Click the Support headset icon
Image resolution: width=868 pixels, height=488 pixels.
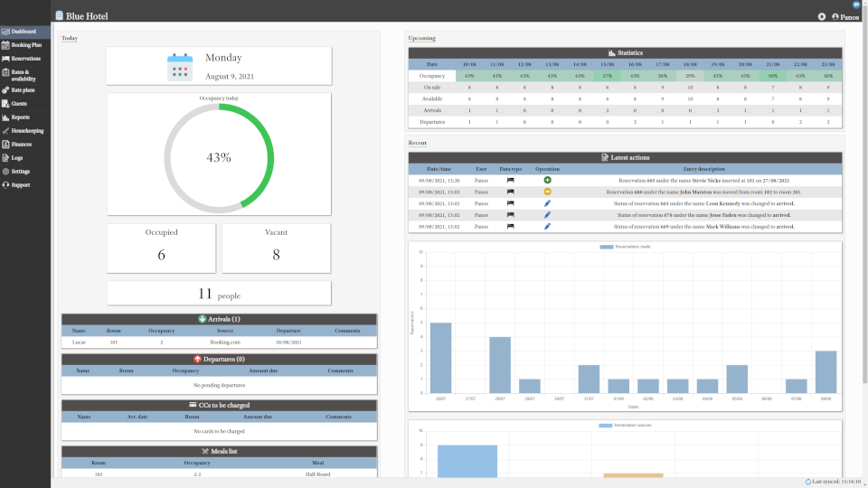coord(6,184)
